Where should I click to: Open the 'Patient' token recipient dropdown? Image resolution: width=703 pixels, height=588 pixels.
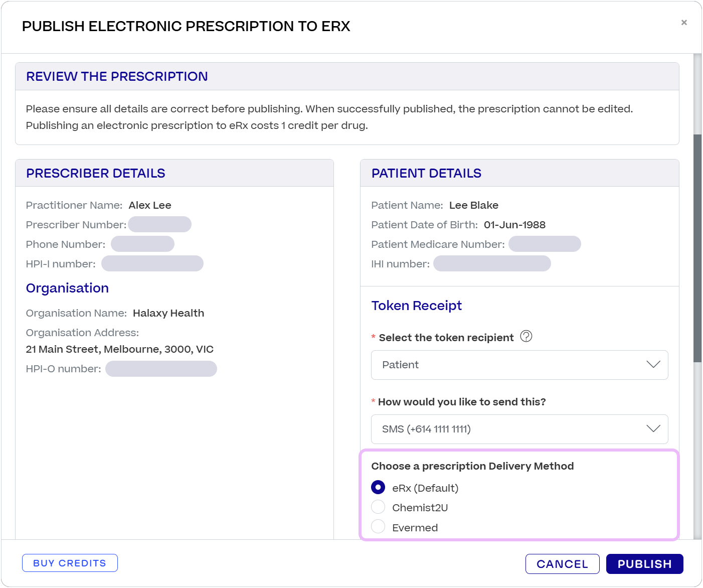[x=519, y=365]
